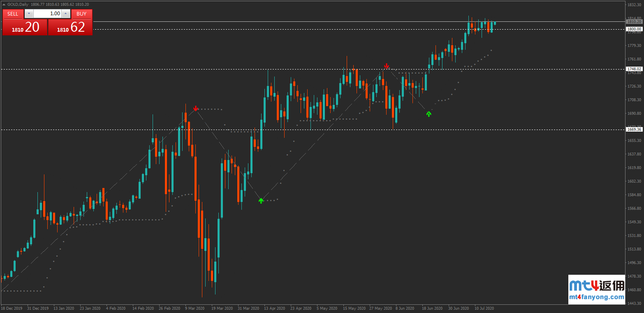Click the mt4 logo watermark
Screen dimensions: 644x313
pos(596,286)
